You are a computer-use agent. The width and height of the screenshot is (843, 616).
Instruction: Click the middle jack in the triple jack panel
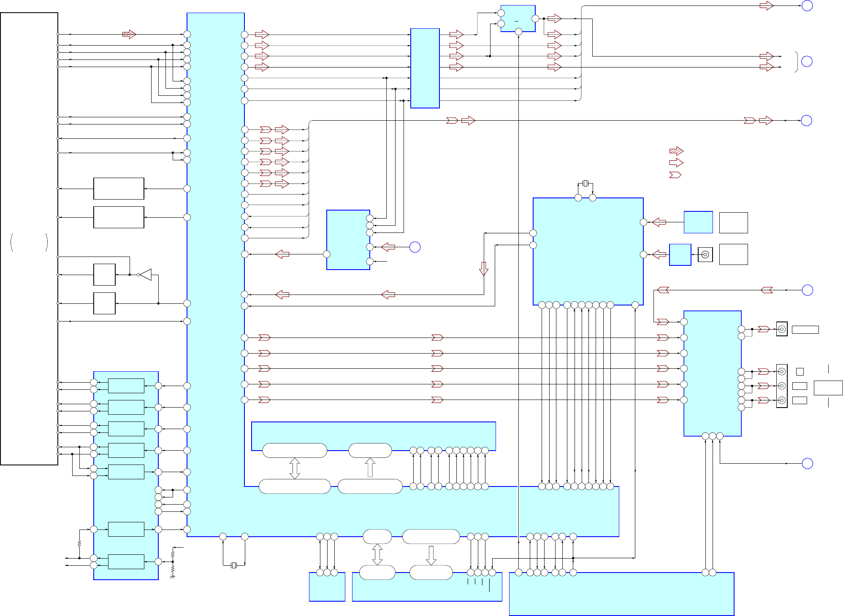click(782, 386)
